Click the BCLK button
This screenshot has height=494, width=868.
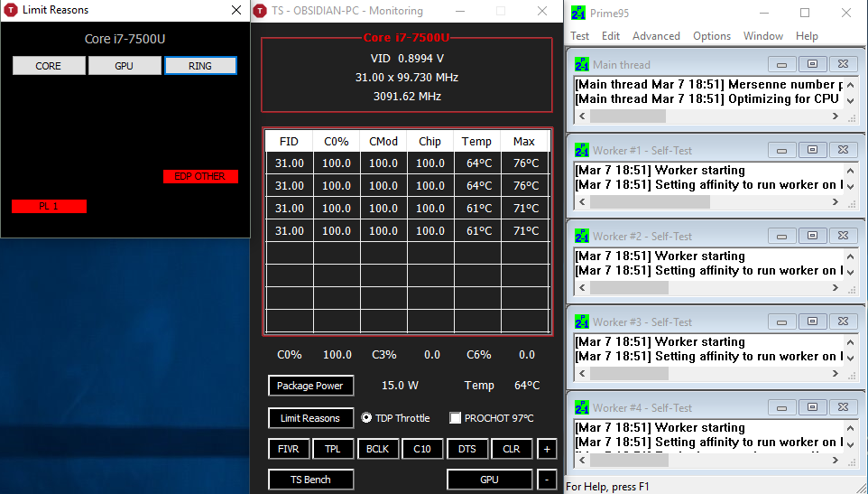377,449
